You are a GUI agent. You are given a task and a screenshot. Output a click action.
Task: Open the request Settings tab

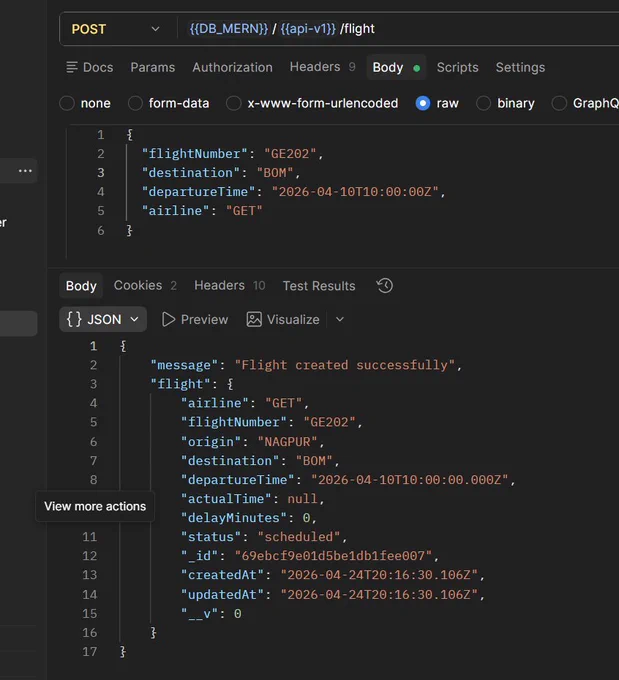pos(520,67)
